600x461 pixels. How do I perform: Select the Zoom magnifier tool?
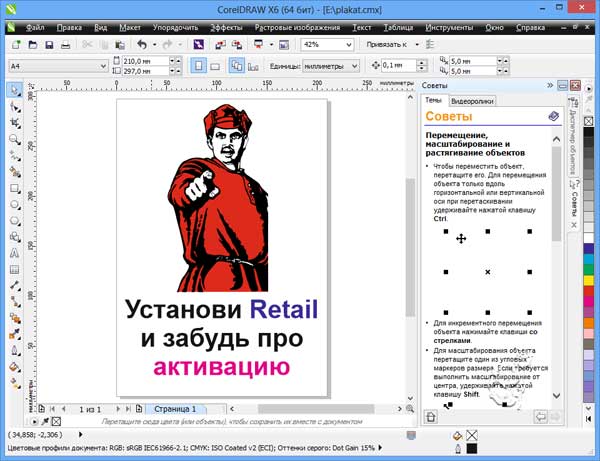[14, 139]
